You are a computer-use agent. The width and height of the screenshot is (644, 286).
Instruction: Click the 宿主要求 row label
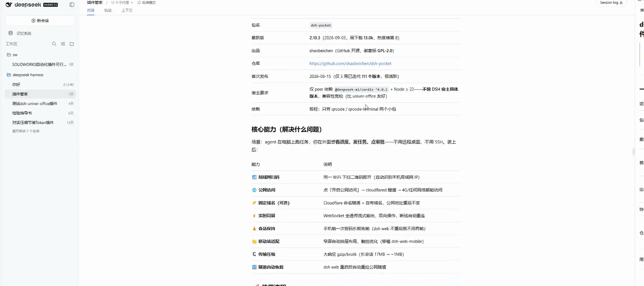260,93
